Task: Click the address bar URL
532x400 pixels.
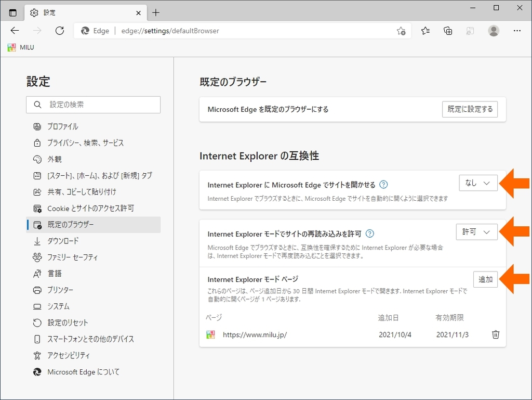Action: pos(170,31)
